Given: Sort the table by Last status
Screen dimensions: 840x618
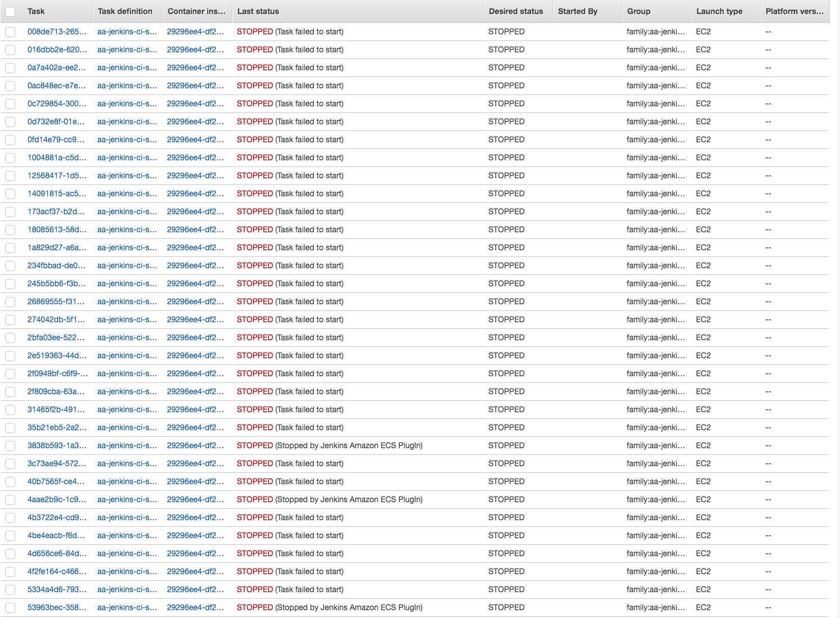Looking at the screenshot, I should tap(258, 11).
